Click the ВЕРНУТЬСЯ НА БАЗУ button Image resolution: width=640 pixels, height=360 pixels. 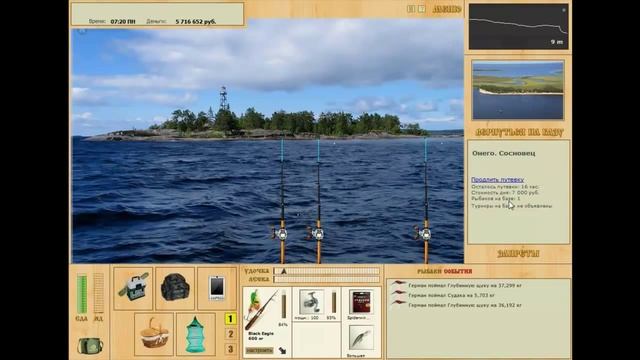click(x=519, y=132)
